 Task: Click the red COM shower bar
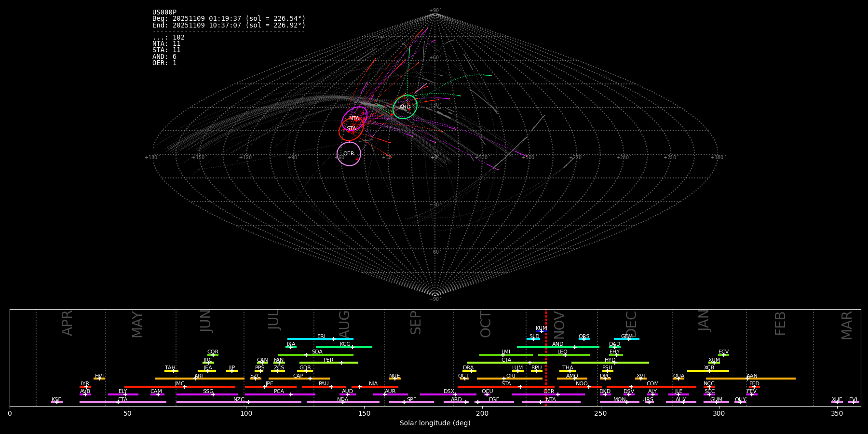pos(652,387)
